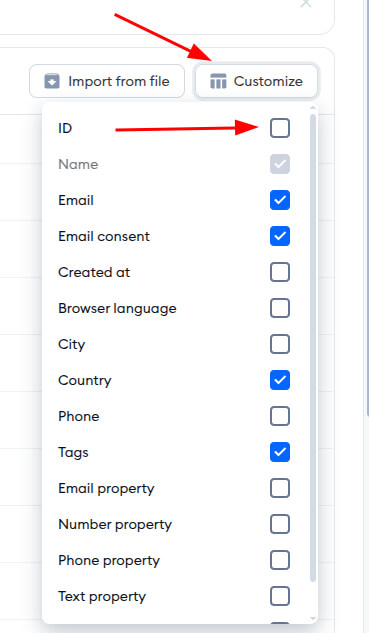Viewport: 369px width, 633px height.
Task: Click Import from file button
Action: coord(107,81)
